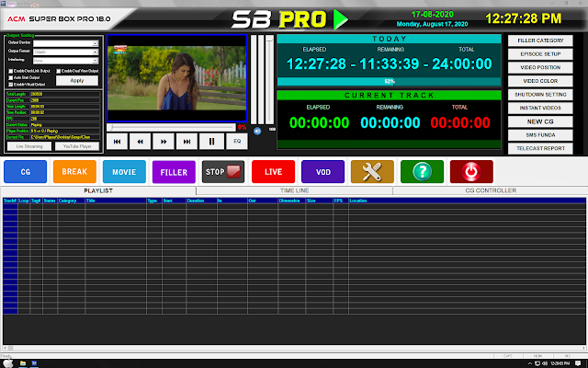Click the tray network icon
The height and width of the screenshot is (368, 588).
[537, 363]
